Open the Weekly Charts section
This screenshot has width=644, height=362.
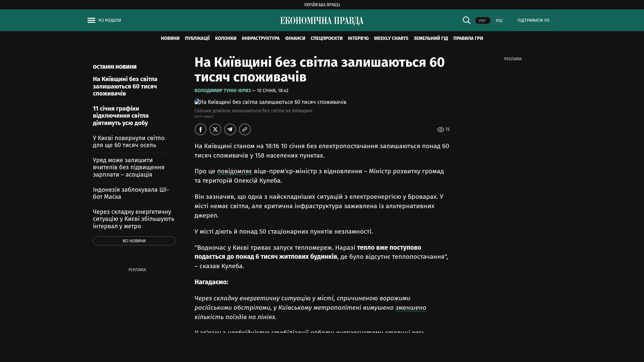pyautogui.click(x=391, y=39)
